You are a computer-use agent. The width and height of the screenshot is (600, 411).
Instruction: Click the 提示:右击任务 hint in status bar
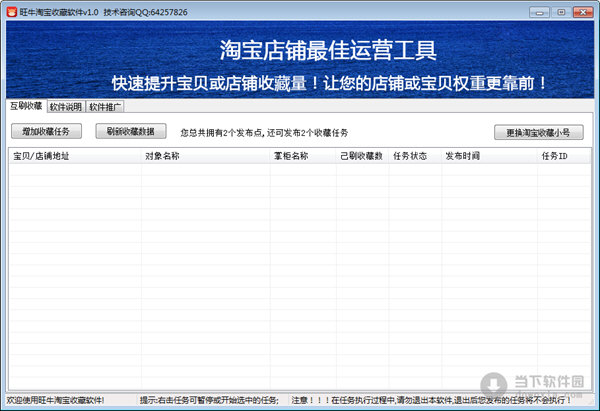click(209, 400)
